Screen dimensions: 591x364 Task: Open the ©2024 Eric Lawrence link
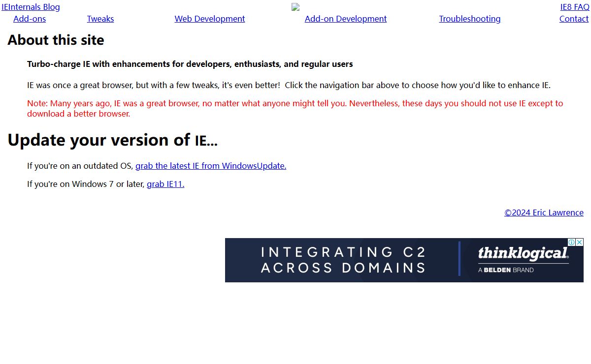[544, 212]
